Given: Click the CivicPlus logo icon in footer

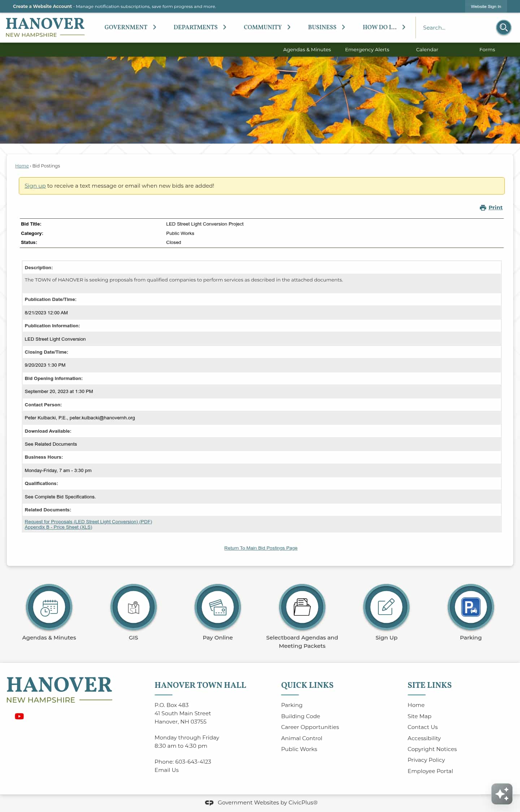Looking at the screenshot, I should click(x=209, y=803).
